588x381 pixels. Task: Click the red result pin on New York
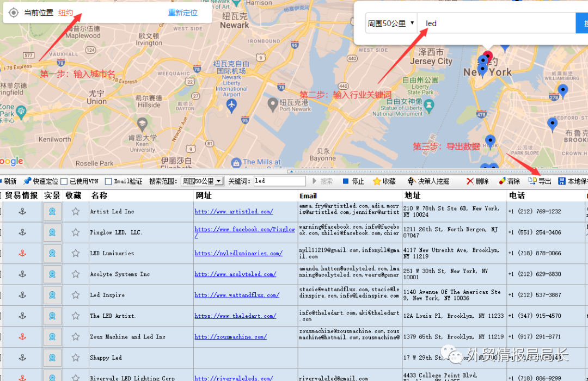(487, 57)
